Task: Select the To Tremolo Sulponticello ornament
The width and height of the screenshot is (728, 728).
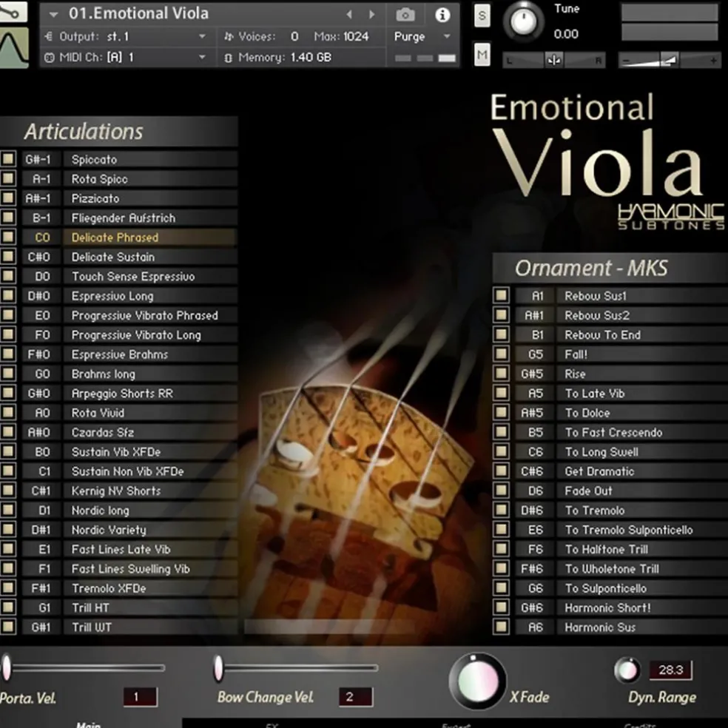Action: pyautogui.click(x=642, y=530)
